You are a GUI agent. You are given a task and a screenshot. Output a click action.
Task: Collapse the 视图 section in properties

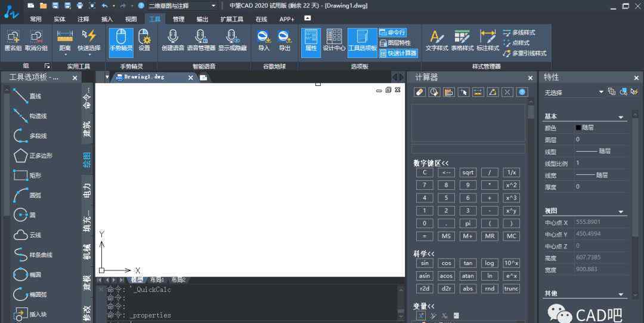click(621, 211)
